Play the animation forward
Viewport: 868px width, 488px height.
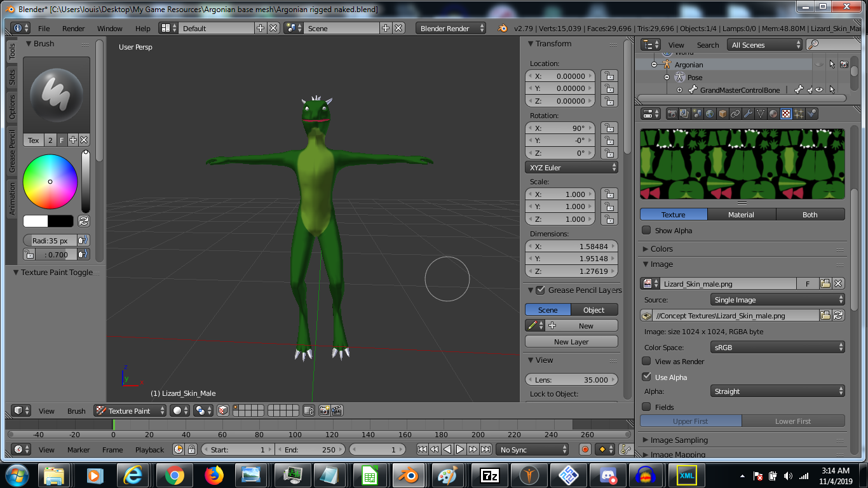[460, 449]
